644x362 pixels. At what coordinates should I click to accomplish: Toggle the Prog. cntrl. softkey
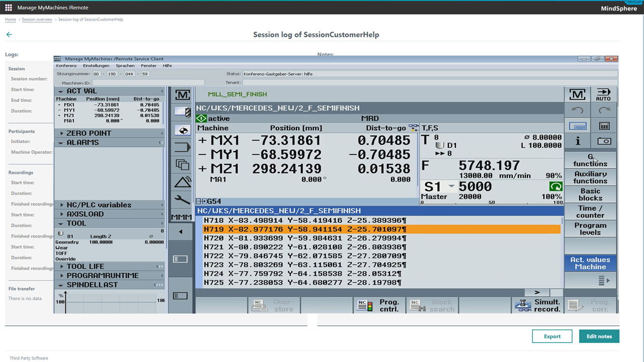tap(378, 305)
